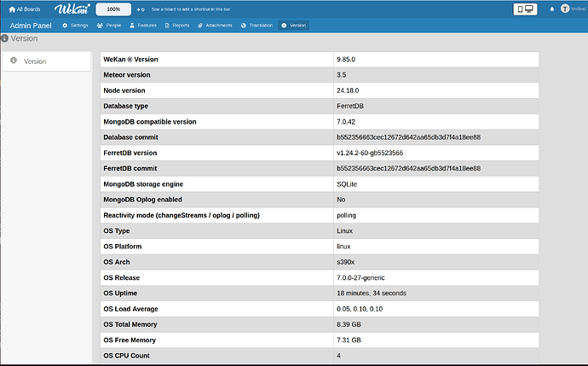Click the plus icon beside zoom field
Image resolution: width=588 pixels, height=366 pixels.
[x=138, y=9]
